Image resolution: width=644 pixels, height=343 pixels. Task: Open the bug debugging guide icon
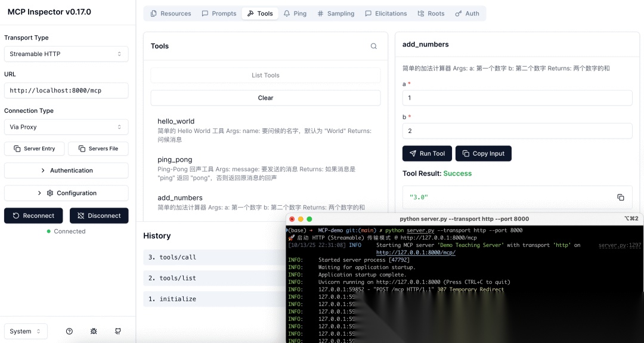94,331
